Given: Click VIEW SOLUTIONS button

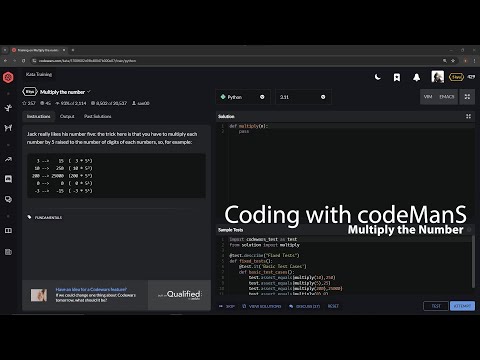Looking at the screenshot, I should [x=262, y=306].
